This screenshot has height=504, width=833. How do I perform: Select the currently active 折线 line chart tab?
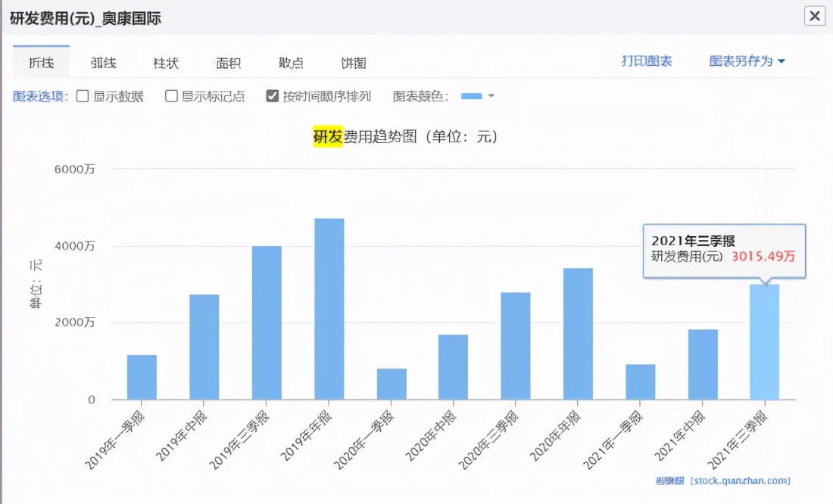coord(41,64)
